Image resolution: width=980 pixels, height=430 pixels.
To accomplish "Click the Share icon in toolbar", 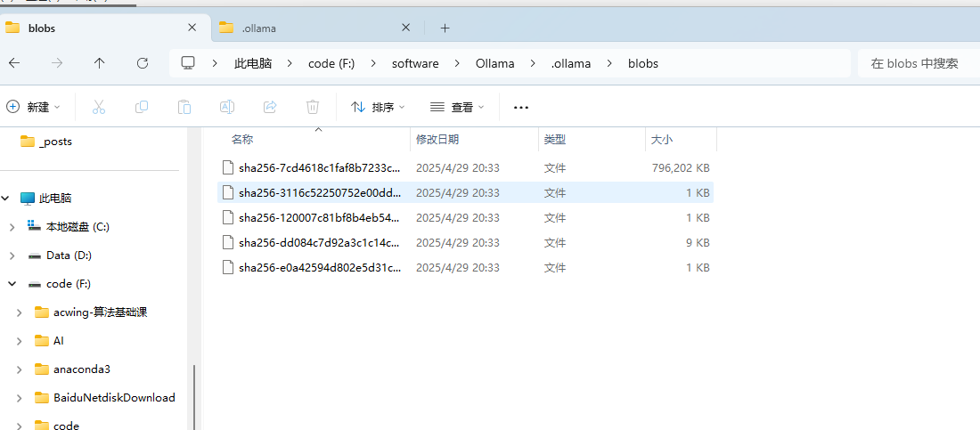I will pos(270,107).
